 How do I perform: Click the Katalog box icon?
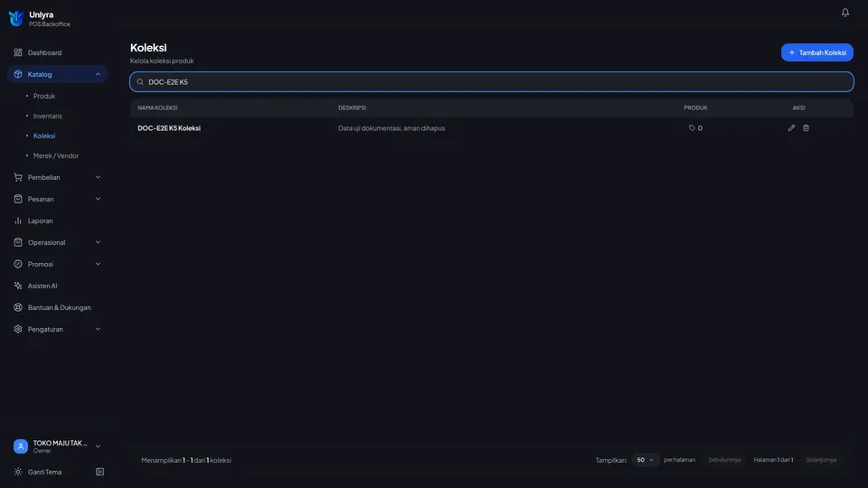point(18,74)
